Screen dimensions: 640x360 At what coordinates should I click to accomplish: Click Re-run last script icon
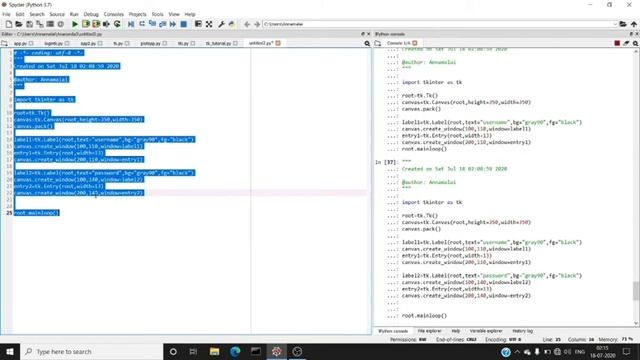click(x=117, y=24)
